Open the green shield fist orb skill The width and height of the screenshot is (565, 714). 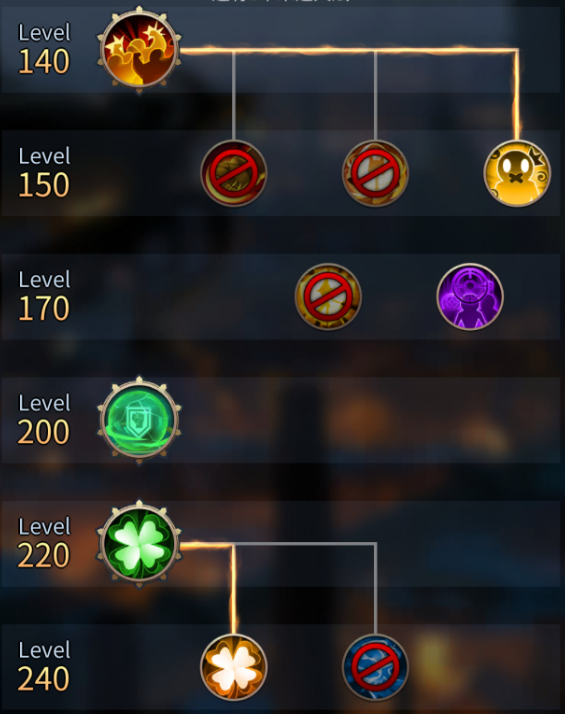(x=139, y=420)
